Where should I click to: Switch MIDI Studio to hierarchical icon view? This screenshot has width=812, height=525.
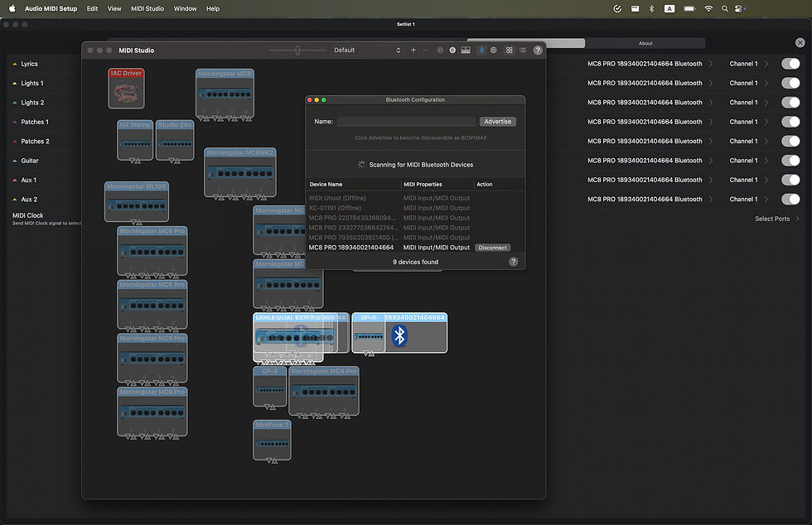point(510,51)
